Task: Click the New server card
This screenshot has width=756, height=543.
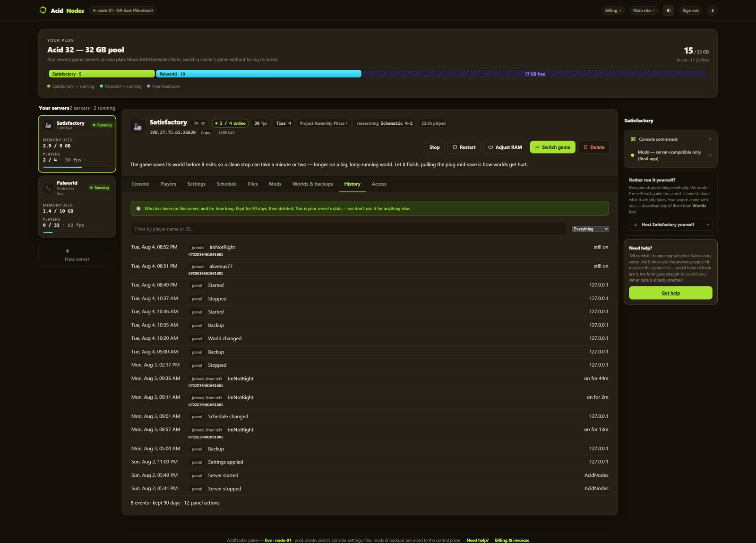Action: click(x=77, y=254)
